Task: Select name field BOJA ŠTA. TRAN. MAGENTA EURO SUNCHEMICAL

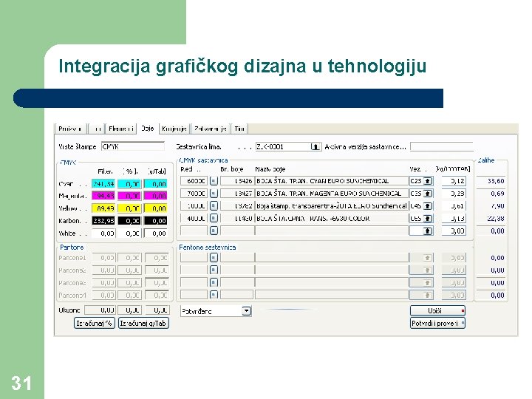Action: (x=332, y=194)
